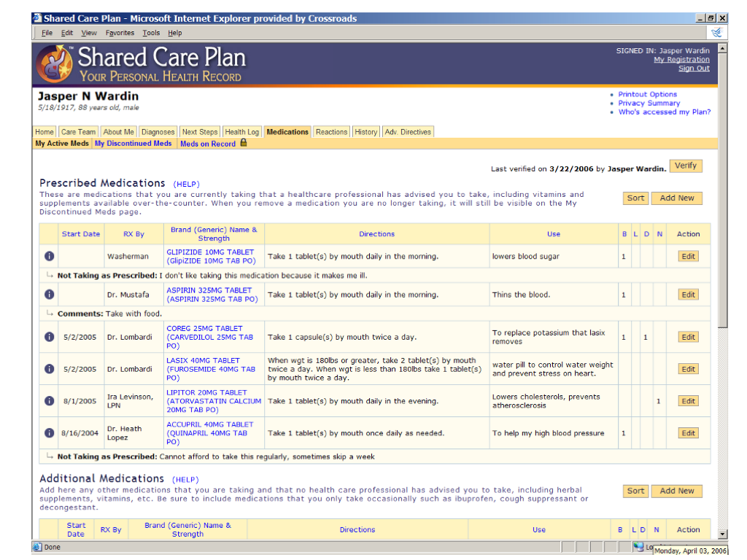Click the Sign Out link
The width and height of the screenshot is (747, 560).
[693, 69]
